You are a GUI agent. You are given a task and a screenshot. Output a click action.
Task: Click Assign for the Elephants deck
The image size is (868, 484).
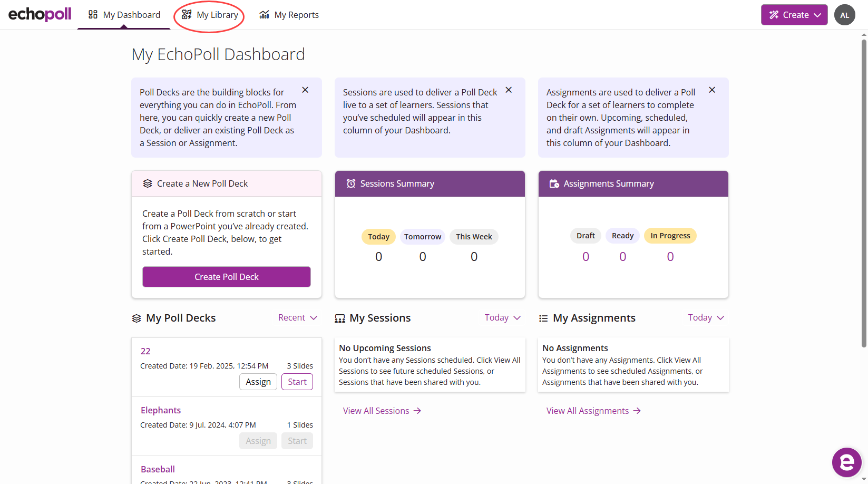coord(258,441)
